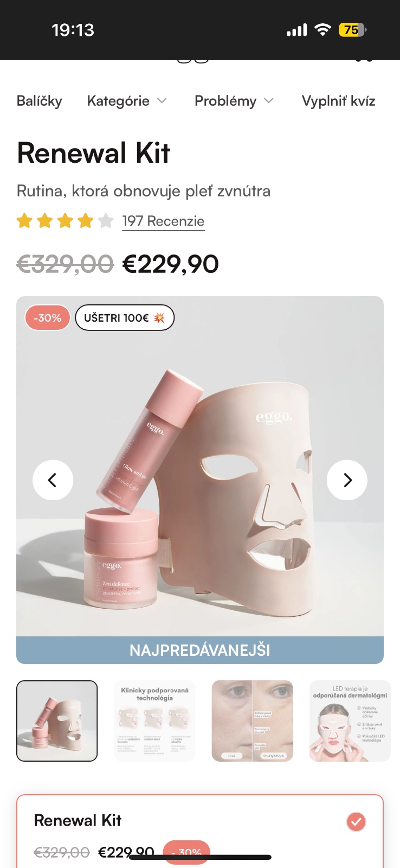The width and height of the screenshot is (400, 868).
Task: Select the Renewal Kit checkmark radio
Action: point(356,822)
